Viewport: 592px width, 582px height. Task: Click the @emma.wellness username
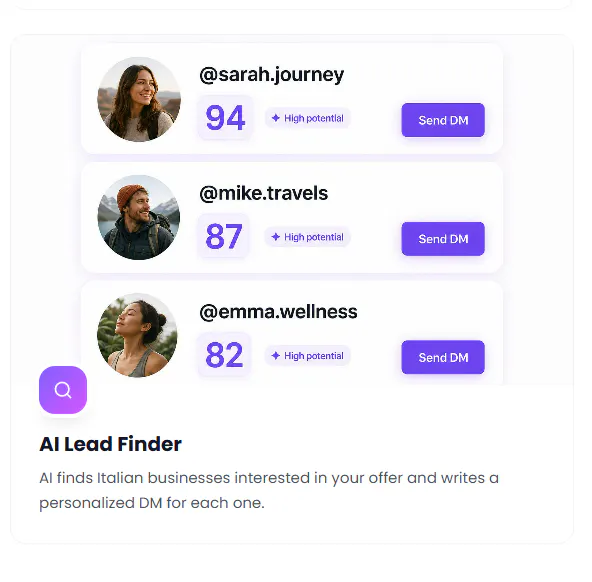tap(278, 312)
